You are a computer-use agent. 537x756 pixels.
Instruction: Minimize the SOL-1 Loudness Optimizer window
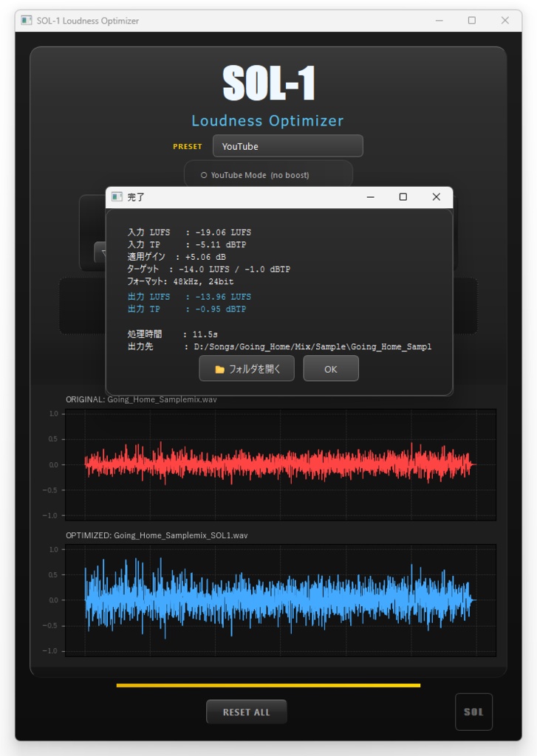pyautogui.click(x=439, y=20)
